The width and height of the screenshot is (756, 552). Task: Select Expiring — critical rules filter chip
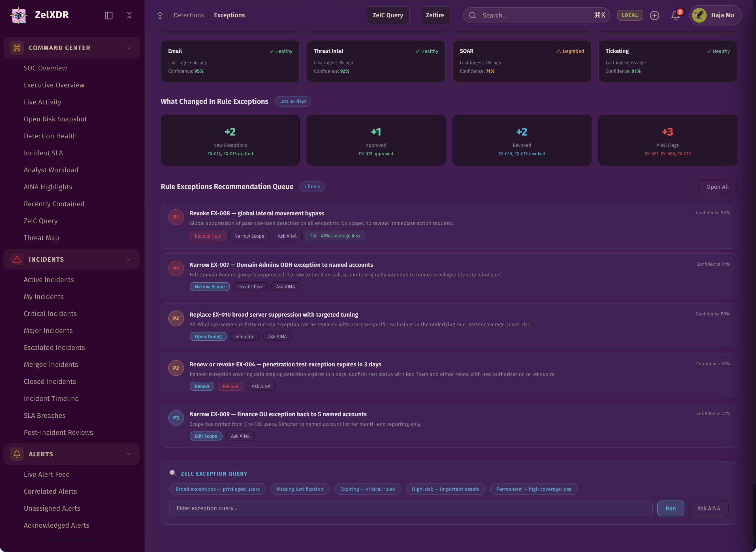[367, 489]
